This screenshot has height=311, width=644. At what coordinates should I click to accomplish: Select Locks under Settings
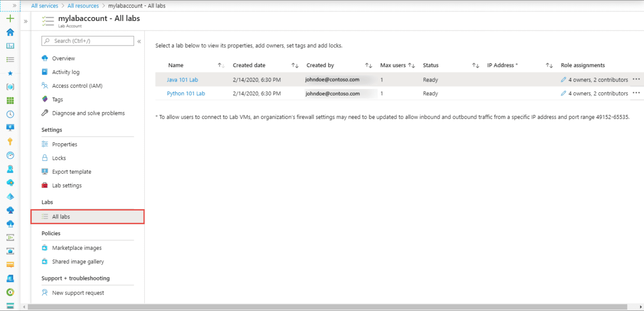point(57,158)
